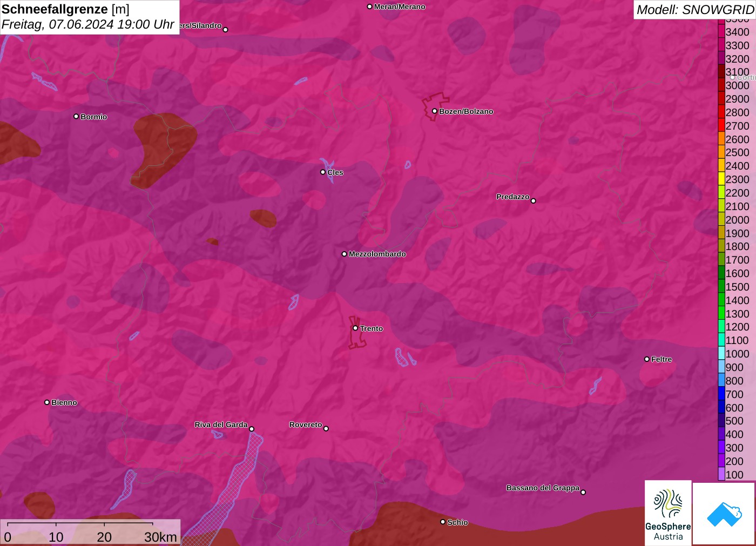Image resolution: width=756 pixels, height=546 pixels.
Task: Click the GeoSphere Austria logo
Action: pyautogui.click(x=668, y=513)
